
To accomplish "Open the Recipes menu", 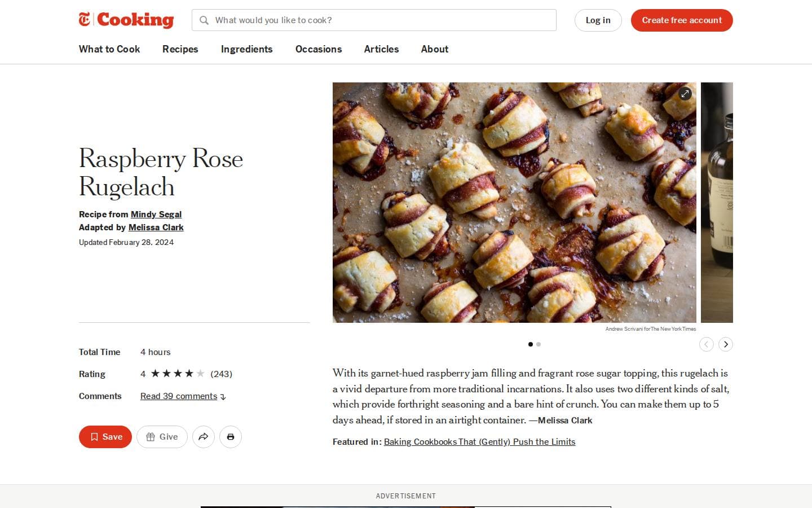I will pos(180,49).
